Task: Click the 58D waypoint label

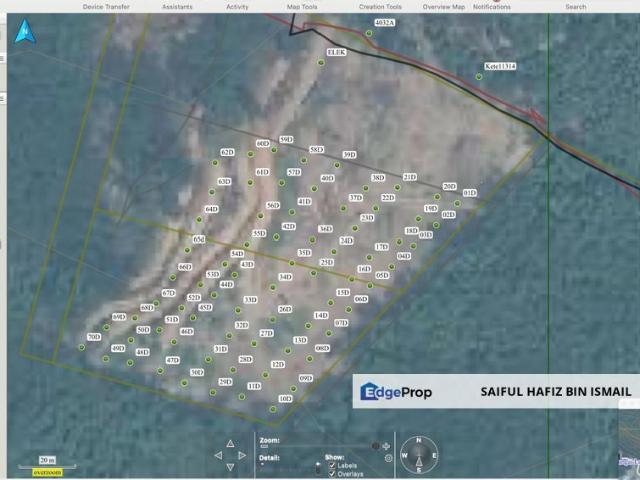Action: (x=316, y=150)
